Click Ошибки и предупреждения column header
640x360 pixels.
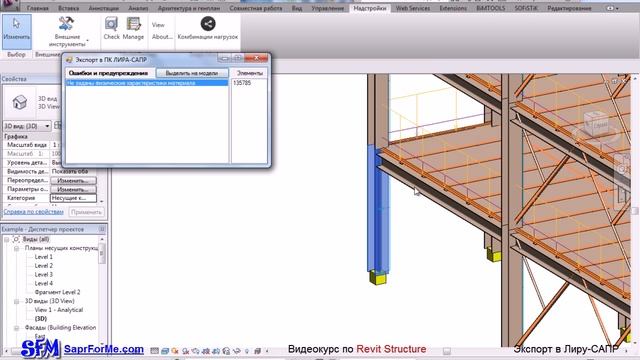pyautogui.click(x=109, y=73)
